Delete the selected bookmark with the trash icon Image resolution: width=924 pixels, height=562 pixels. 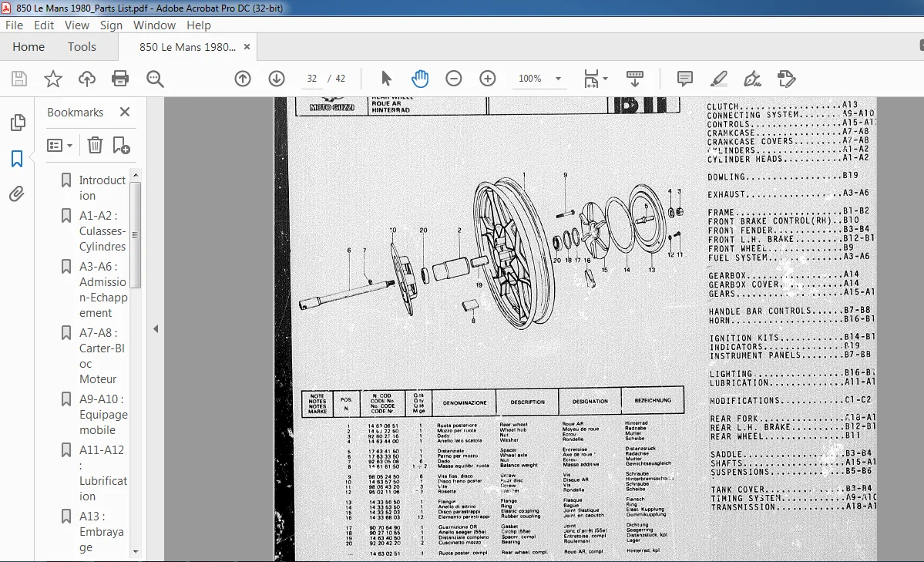(x=95, y=145)
